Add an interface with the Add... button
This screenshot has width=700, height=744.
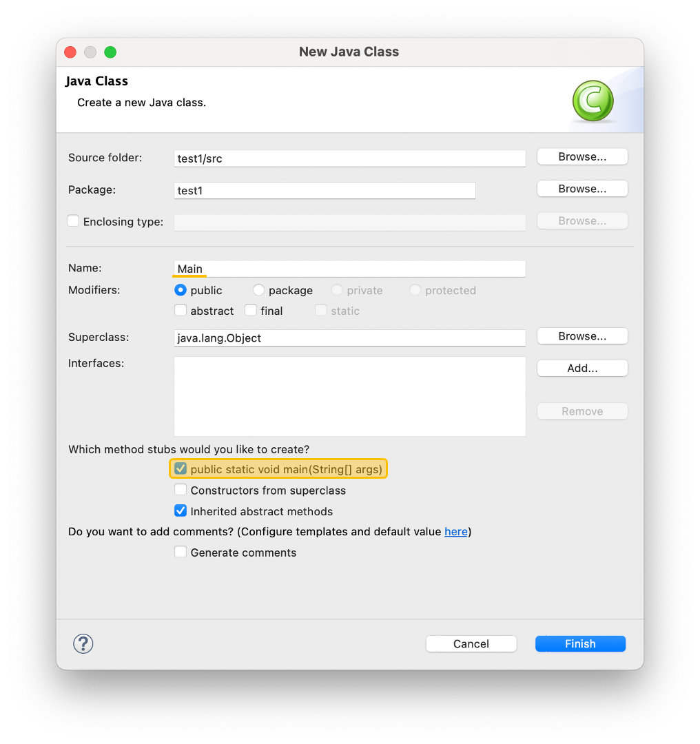582,369
